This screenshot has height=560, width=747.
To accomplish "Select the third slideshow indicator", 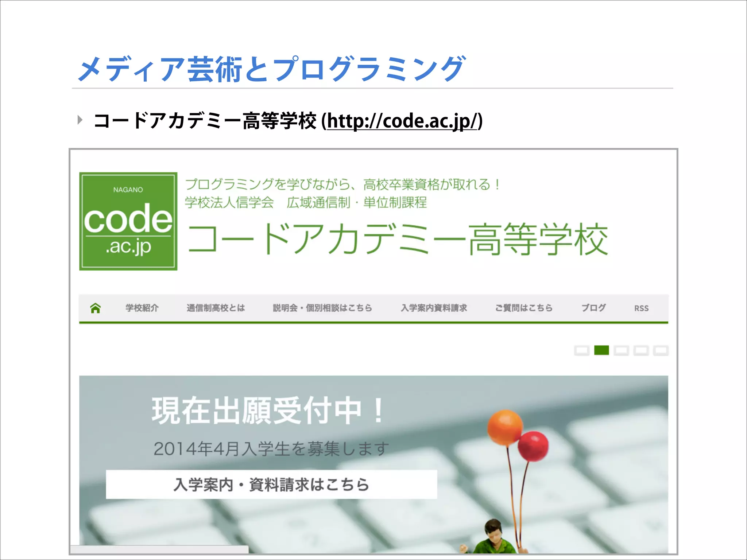I will point(621,350).
